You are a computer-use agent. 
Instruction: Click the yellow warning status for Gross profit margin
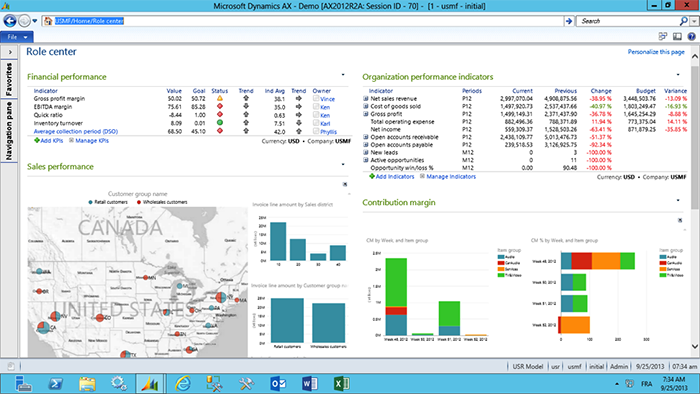[x=220, y=98]
